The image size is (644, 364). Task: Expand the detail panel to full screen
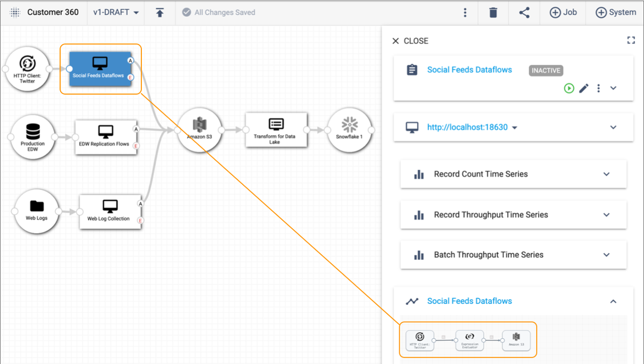(x=631, y=40)
